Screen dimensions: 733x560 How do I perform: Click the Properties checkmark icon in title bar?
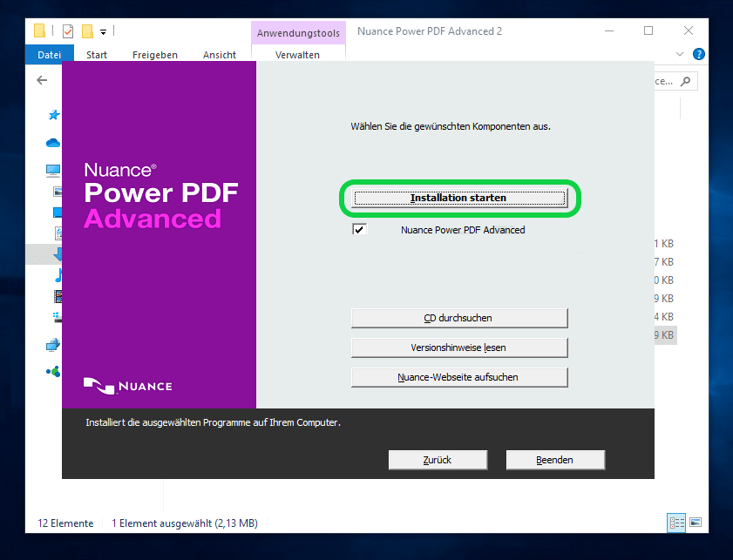[x=68, y=31]
